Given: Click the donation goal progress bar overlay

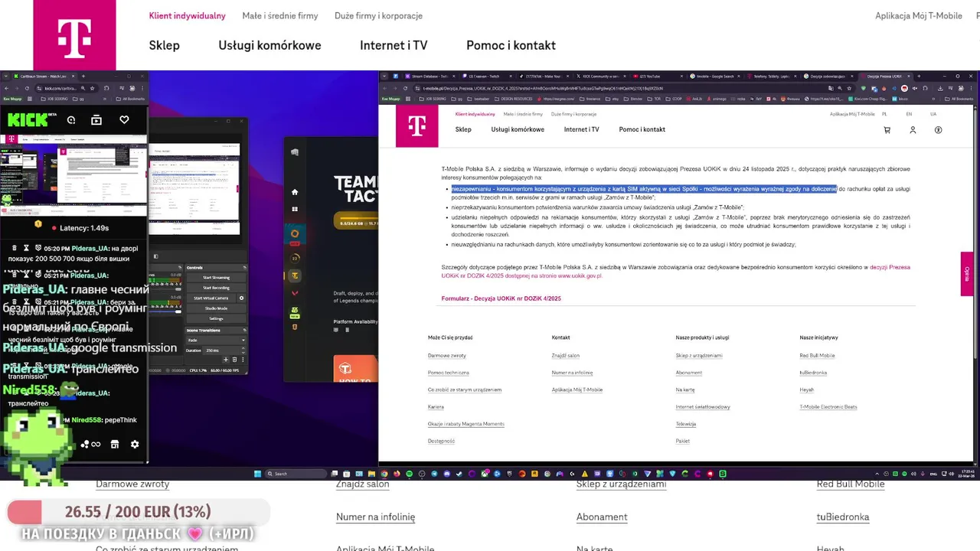Looking at the screenshot, I should [x=138, y=512].
